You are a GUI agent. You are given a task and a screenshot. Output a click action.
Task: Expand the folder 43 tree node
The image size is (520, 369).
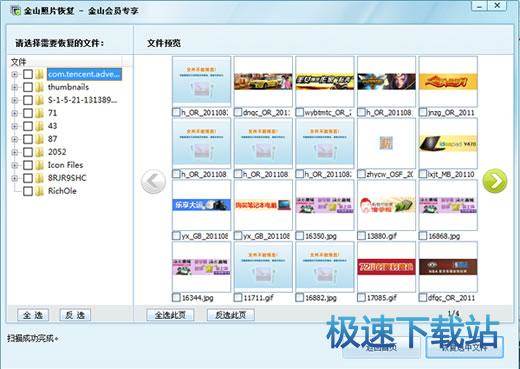pos(15,126)
